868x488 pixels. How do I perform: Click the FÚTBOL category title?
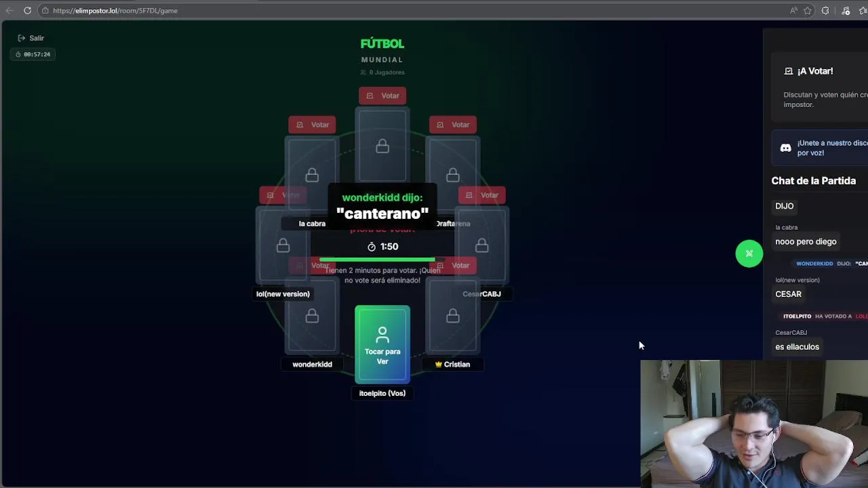point(382,43)
